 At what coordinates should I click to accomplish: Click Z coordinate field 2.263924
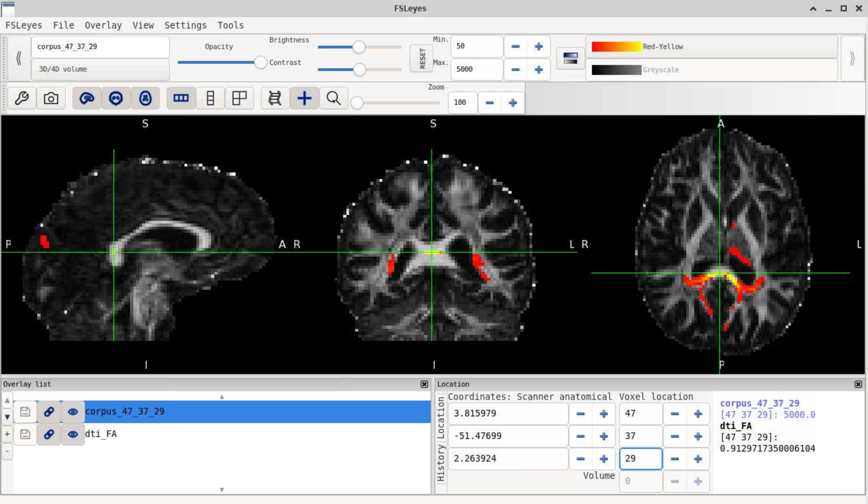[508, 459]
